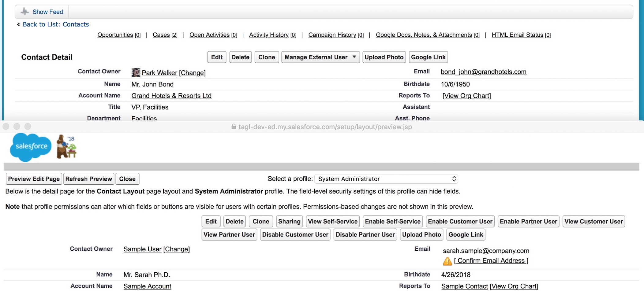Open Park Walker owner link
This screenshot has height=291, width=644.
click(x=159, y=73)
